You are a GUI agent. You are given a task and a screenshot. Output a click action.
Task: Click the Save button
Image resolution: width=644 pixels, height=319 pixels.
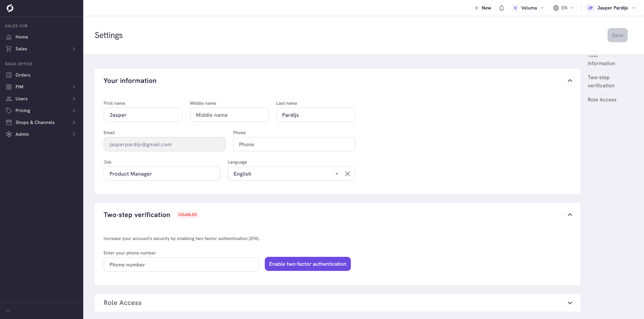pyautogui.click(x=617, y=35)
